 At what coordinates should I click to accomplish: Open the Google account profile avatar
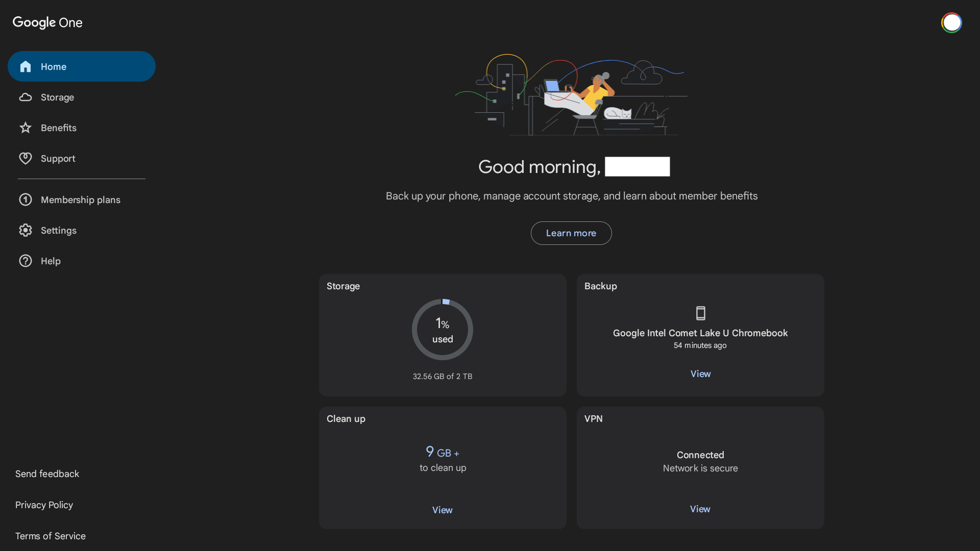951,23
